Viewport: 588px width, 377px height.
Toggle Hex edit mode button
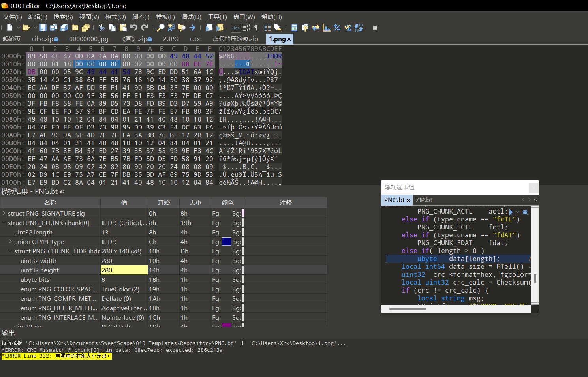pos(236,28)
